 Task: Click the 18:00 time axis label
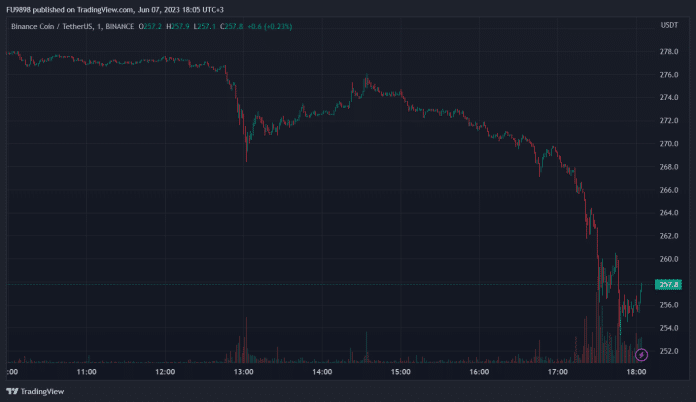pyautogui.click(x=635, y=372)
